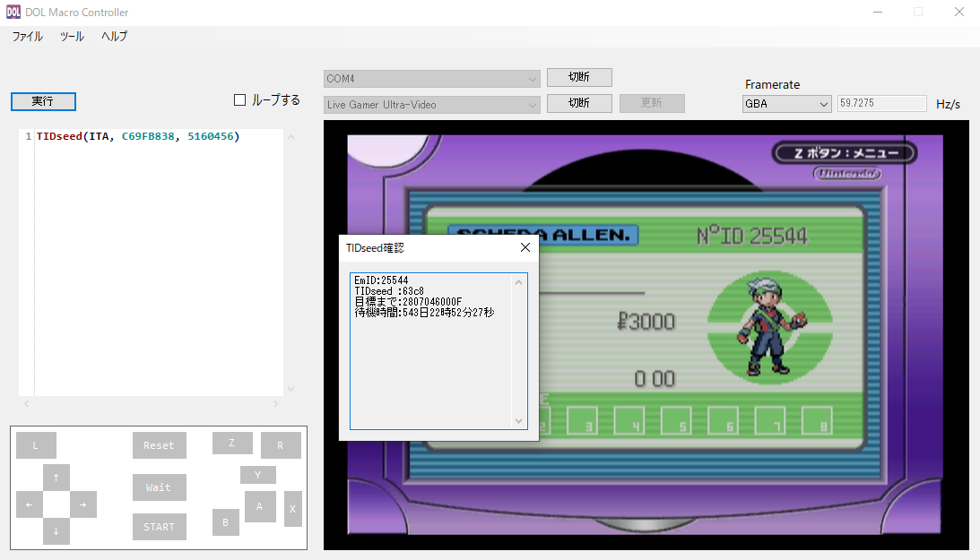
Task: Open the ヘルプ menu
Action: [x=115, y=36]
